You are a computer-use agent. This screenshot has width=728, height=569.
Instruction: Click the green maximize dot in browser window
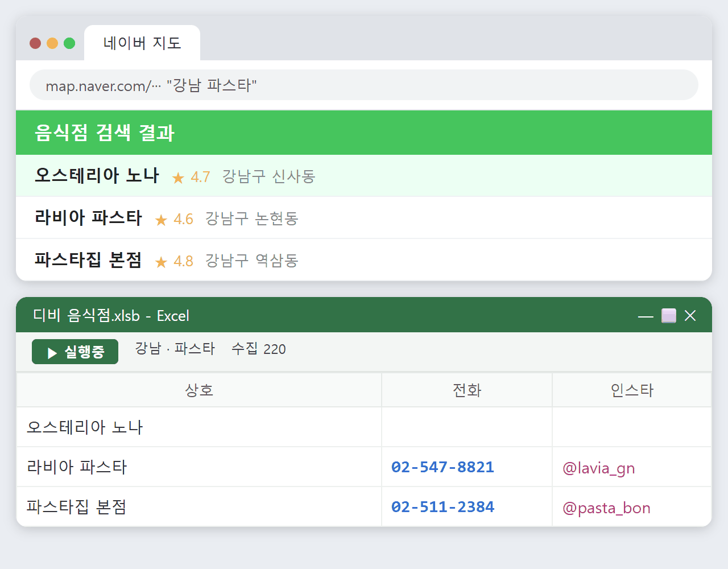click(x=69, y=43)
